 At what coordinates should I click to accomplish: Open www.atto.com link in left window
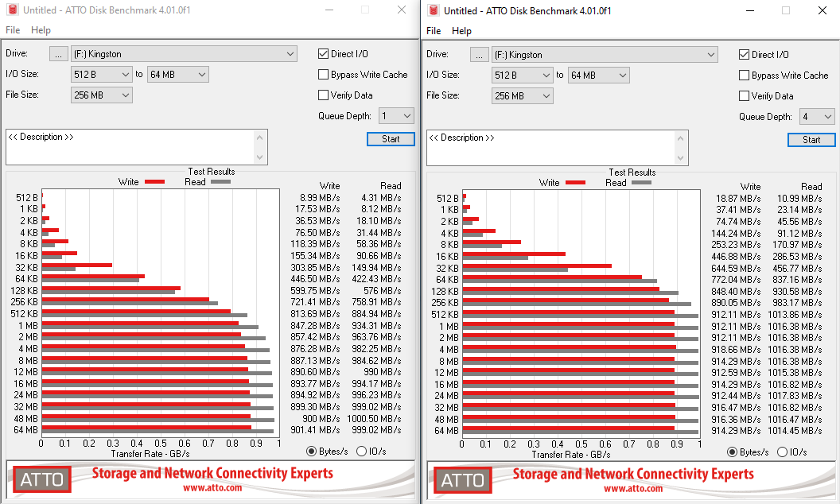(x=212, y=488)
